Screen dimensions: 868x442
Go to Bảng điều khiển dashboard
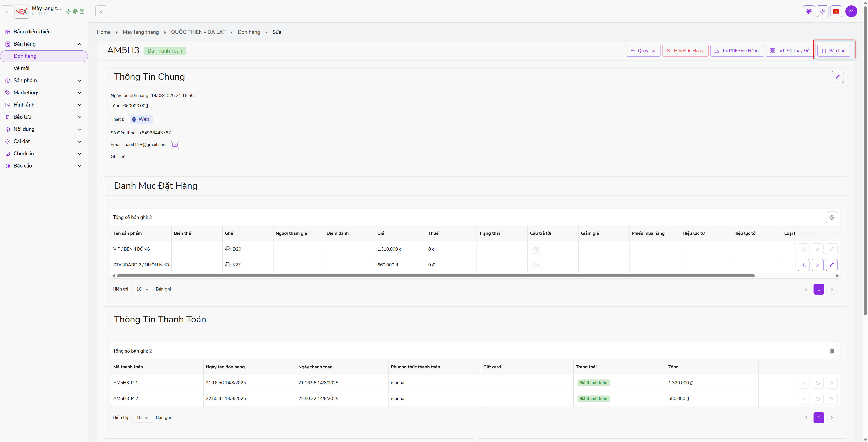pyautogui.click(x=32, y=32)
